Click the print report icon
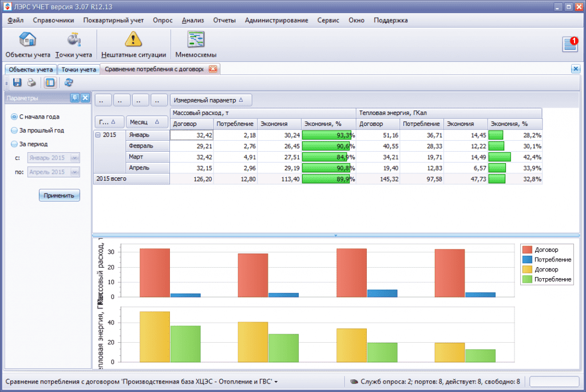This screenshot has width=586, height=392. point(31,82)
